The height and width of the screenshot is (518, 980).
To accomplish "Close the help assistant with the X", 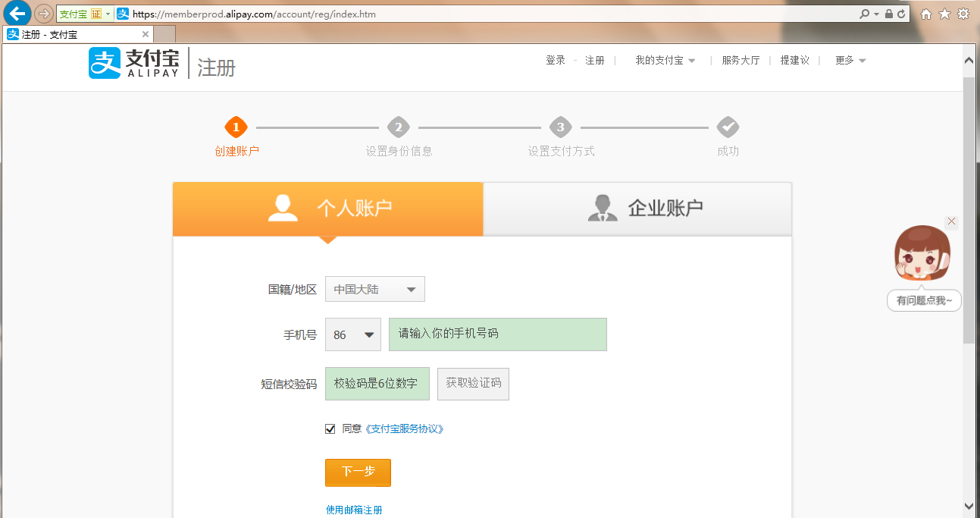I will [x=952, y=221].
